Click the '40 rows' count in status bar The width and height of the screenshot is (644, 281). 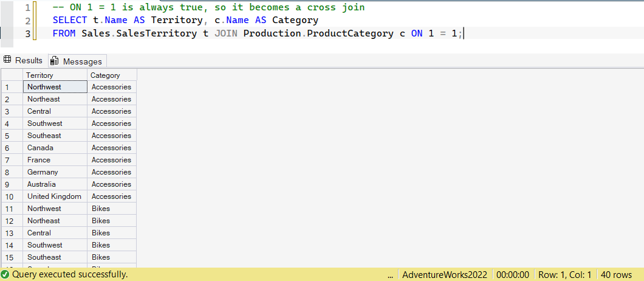[x=617, y=275]
